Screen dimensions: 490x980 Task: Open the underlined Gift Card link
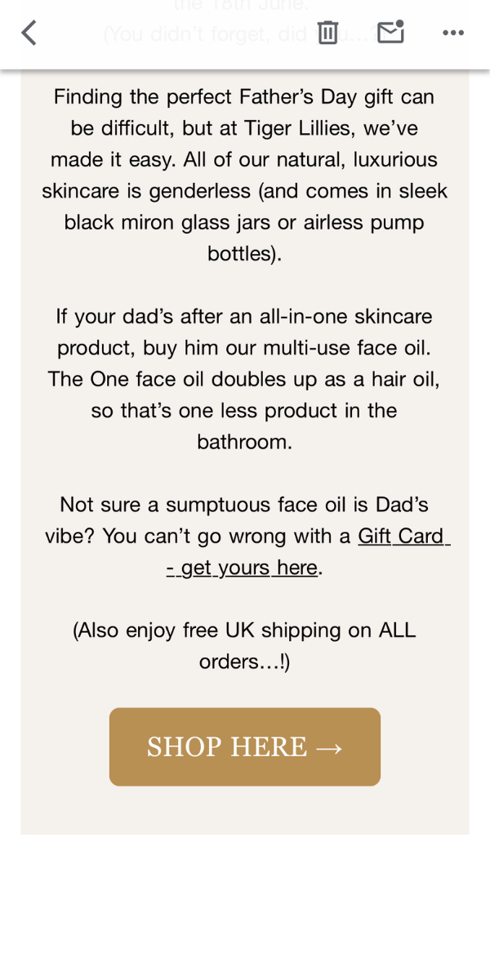click(402, 537)
